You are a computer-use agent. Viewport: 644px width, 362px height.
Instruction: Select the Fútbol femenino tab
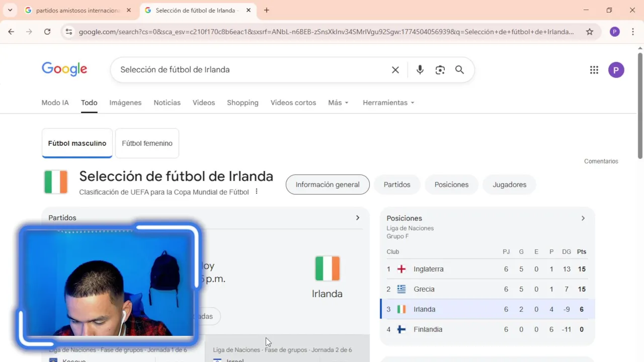pyautogui.click(x=147, y=143)
